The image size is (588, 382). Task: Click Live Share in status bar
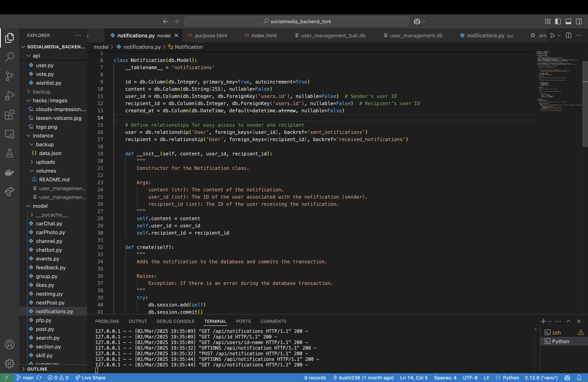pyautogui.click(x=90, y=378)
